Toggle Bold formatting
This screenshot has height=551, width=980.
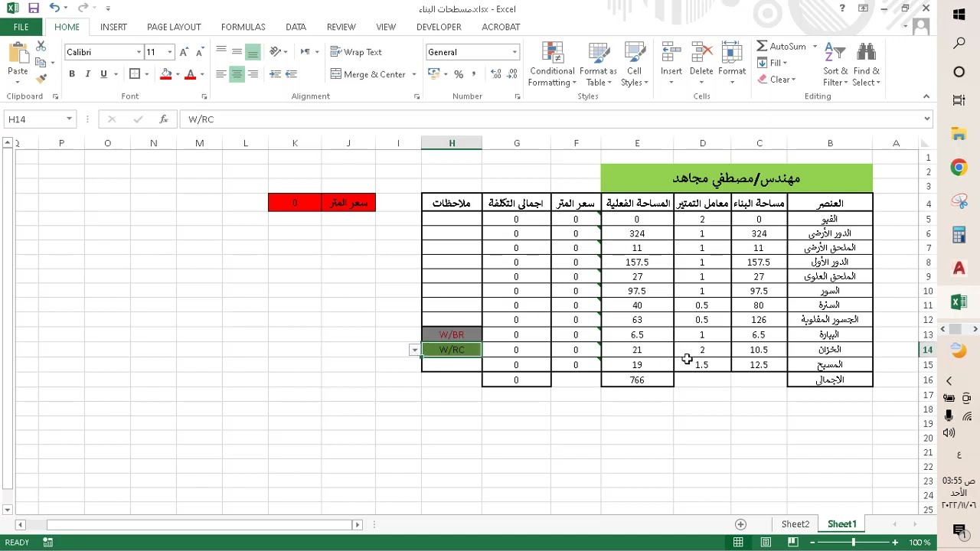pyautogui.click(x=72, y=74)
